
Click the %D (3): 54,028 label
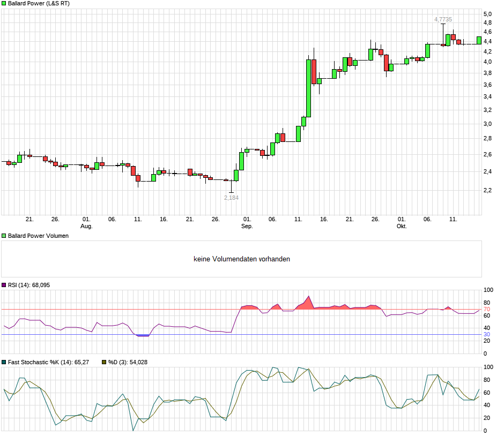coord(128,362)
